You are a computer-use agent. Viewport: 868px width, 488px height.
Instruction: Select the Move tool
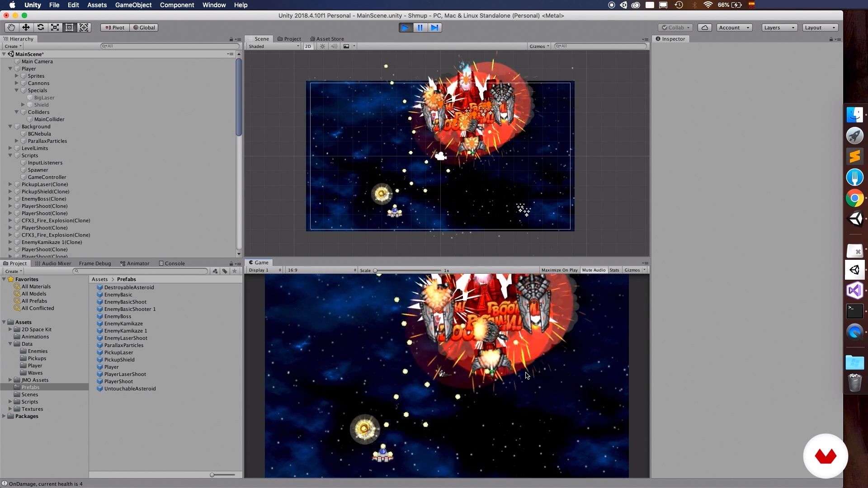pos(26,28)
